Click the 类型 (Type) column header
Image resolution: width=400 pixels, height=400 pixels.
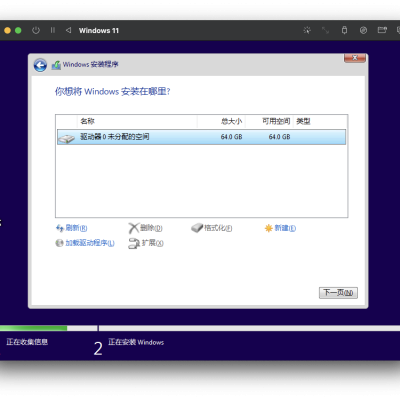[303, 121]
